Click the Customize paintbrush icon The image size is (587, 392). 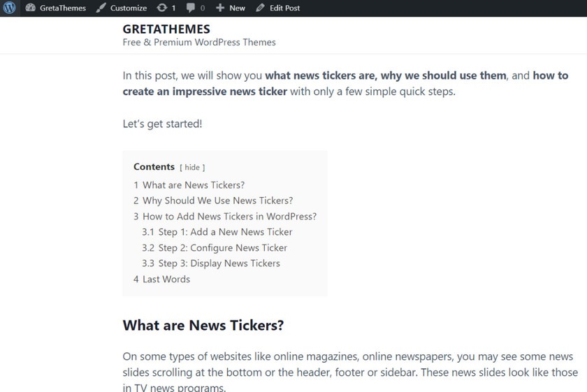point(101,8)
